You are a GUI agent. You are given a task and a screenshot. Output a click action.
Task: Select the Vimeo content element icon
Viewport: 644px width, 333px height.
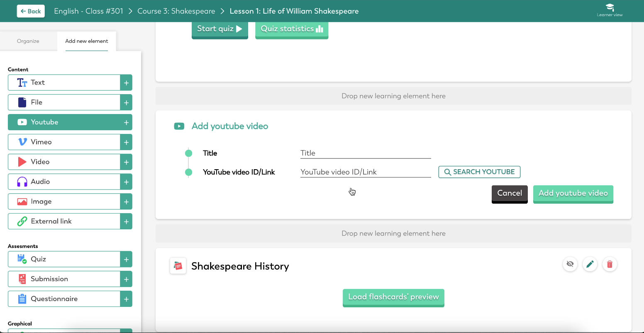[22, 142]
